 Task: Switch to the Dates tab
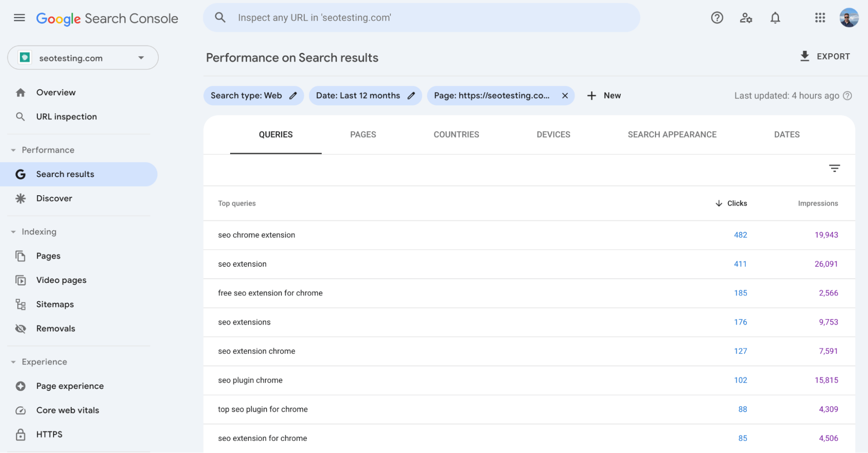(x=787, y=135)
